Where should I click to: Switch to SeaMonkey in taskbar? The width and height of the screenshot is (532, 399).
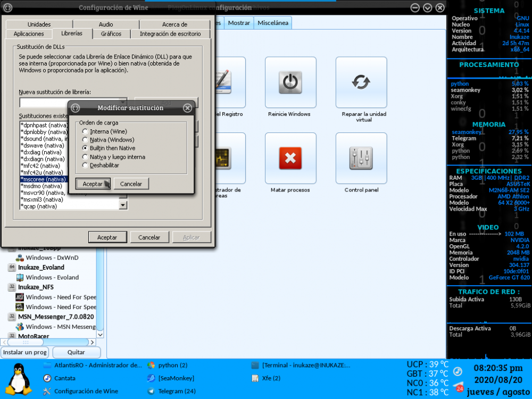(x=176, y=378)
